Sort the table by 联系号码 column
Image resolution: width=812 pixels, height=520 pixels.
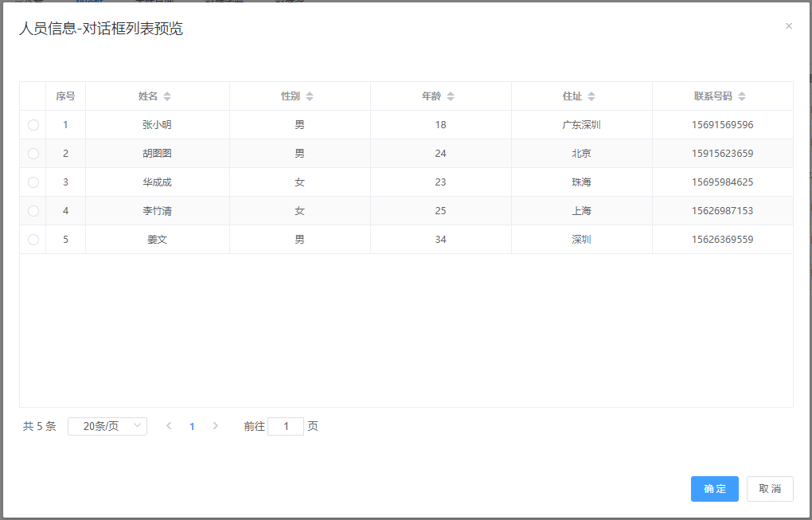741,96
